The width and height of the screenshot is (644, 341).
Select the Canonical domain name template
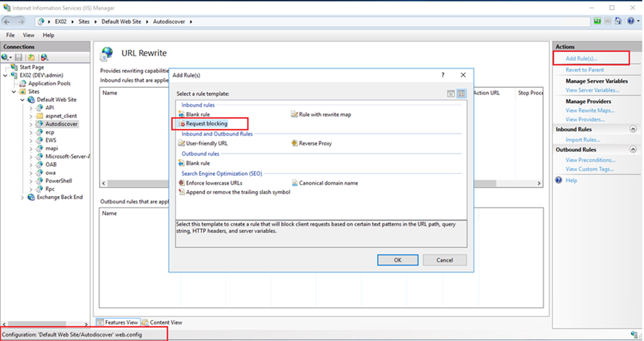tap(328, 183)
